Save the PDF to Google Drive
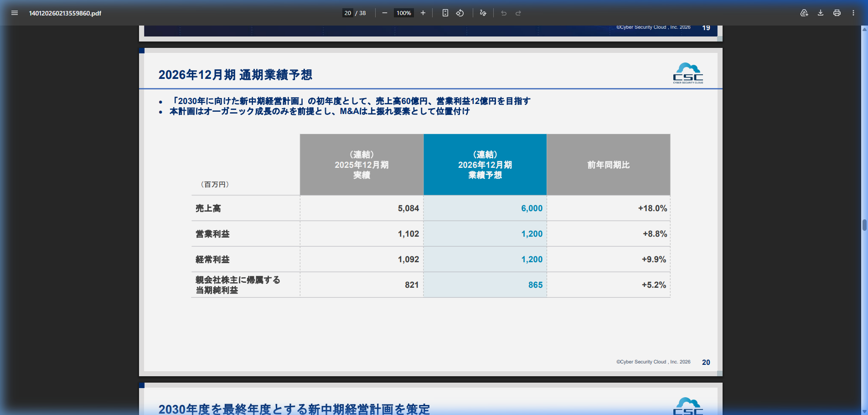868x415 pixels. pyautogui.click(x=804, y=13)
